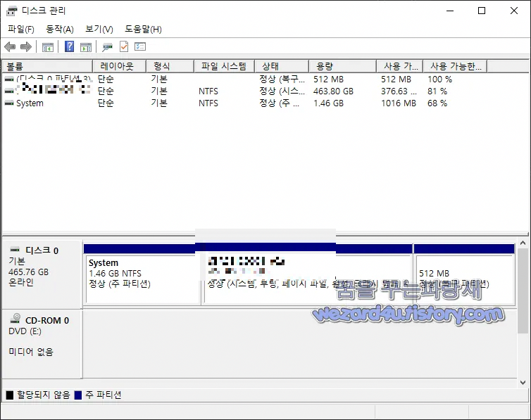Click the 미디어 없음 text
Viewport: 531px width, 420px height.
pos(31,352)
